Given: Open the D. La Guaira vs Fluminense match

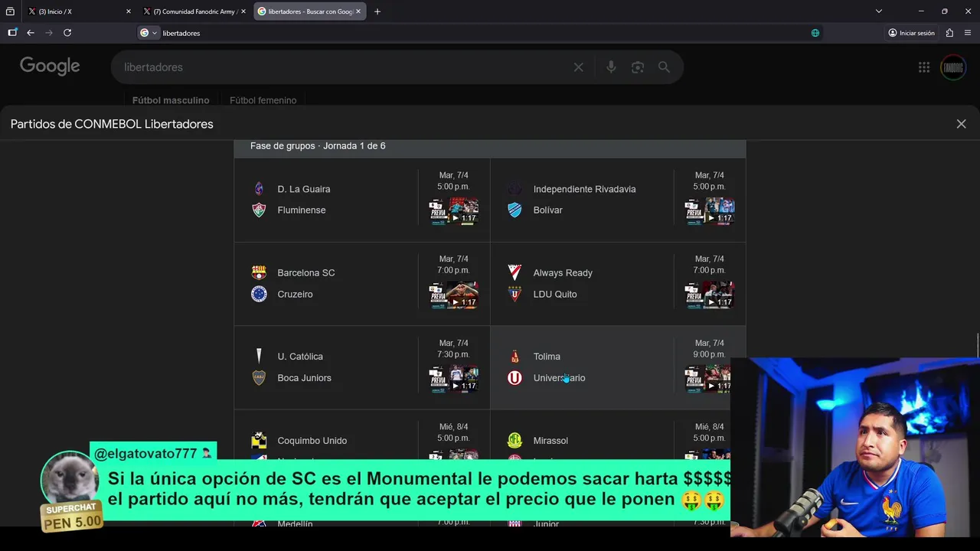Looking at the screenshot, I should click(362, 201).
